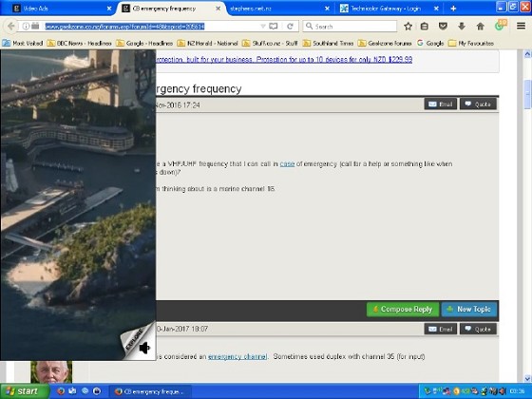
Task: Show bookmarks library icon
Action: click(x=424, y=27)
